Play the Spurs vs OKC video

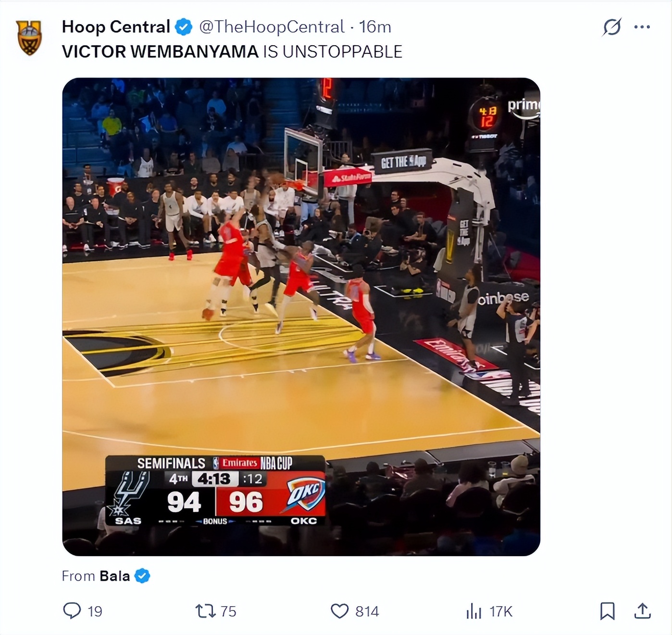301,317
